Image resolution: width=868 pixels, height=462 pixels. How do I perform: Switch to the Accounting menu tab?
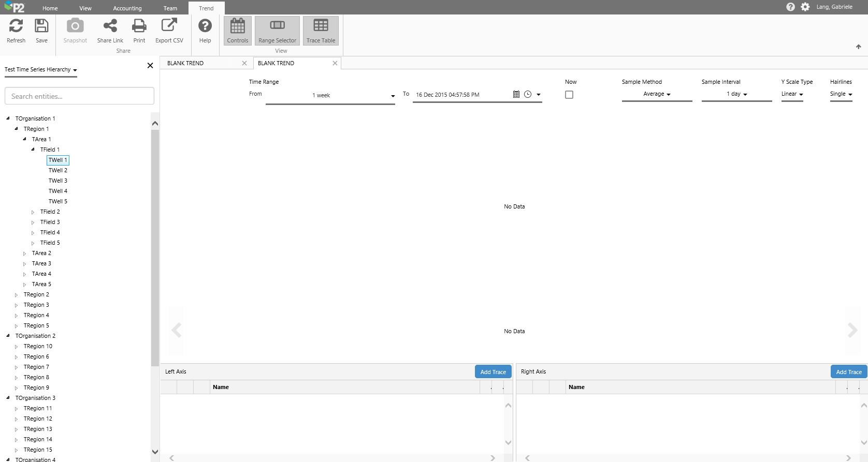[127, 8]
